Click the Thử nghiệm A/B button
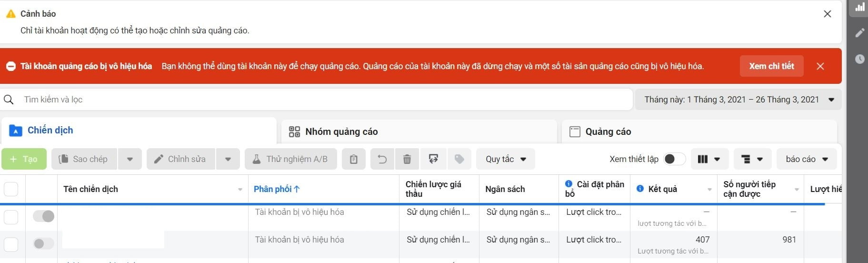The height and width of the screenshot is (263, 868). tap(290, 159)
